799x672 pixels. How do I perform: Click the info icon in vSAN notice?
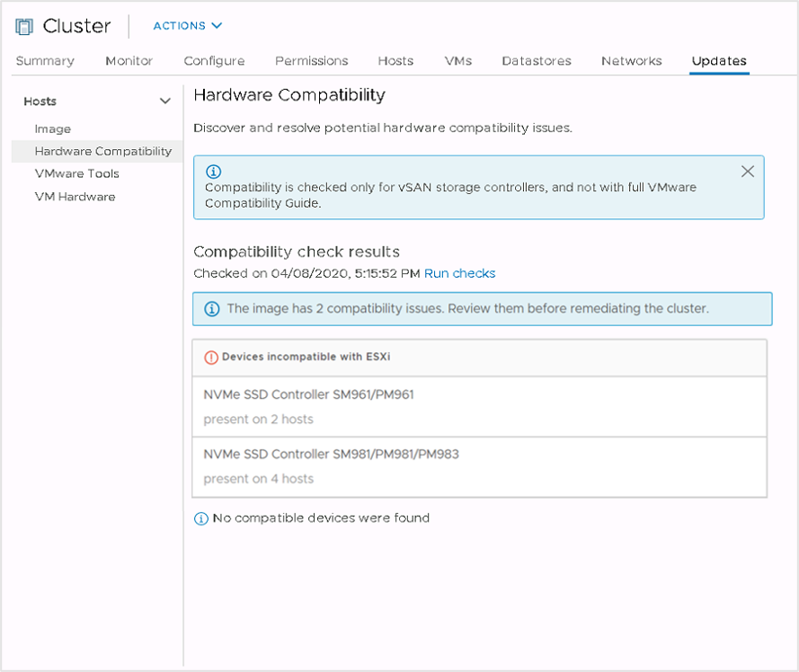pos(213,172)
